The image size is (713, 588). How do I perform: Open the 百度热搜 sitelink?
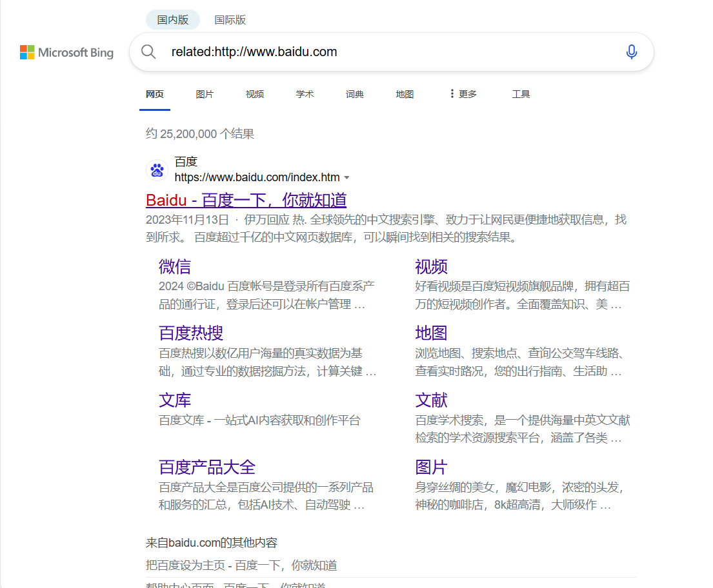pos(191,333)
